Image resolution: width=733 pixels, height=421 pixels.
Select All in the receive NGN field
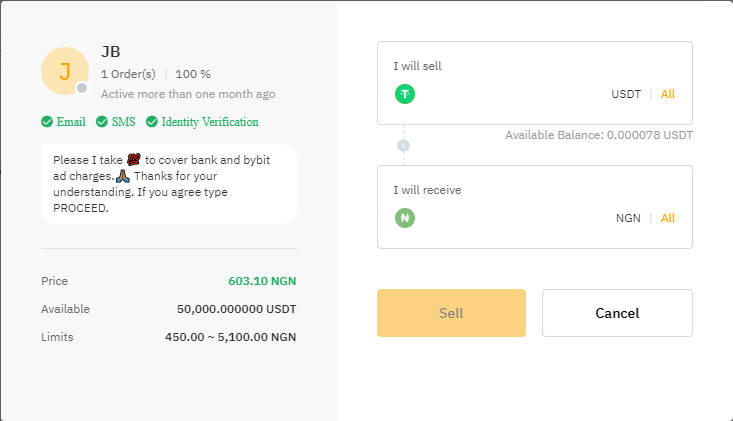(668, 218)
